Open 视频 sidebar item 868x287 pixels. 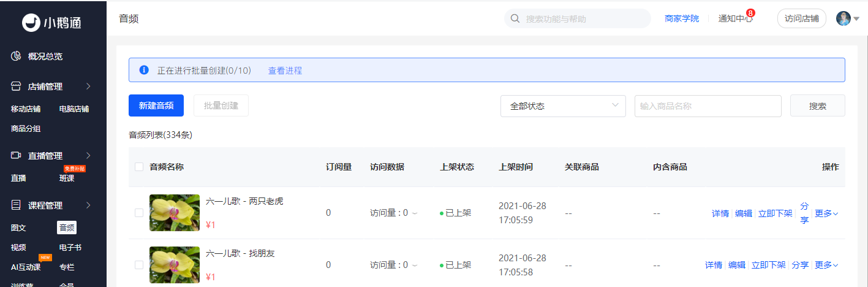(x=18, y=248)
